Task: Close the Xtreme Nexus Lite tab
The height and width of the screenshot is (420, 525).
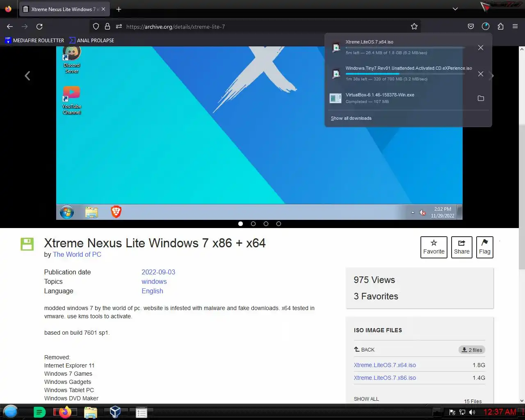Action: click(103, 9)
